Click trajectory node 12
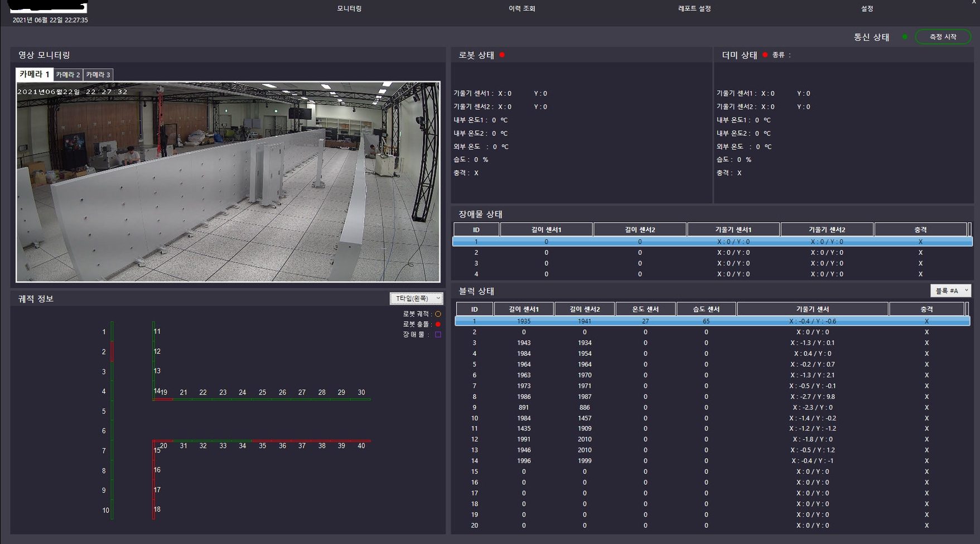 coord(157,352)
